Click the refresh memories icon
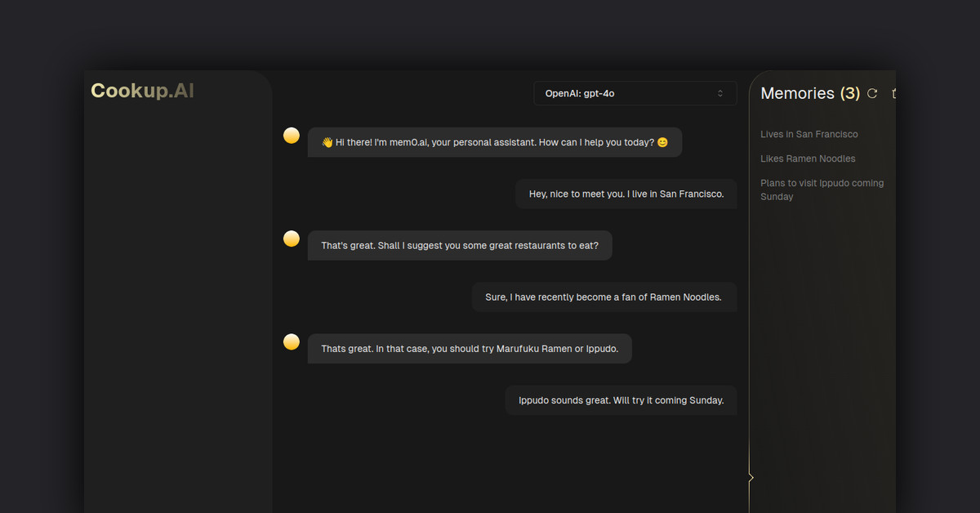Image resolution: width=980 pixels, height=513 pixels. coord(872,94)
